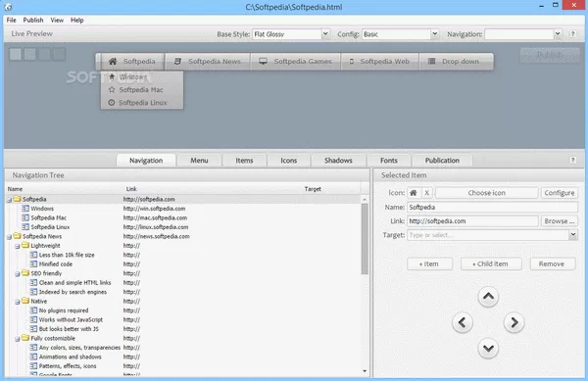Click the right arrow move button
The height and width of the screenshot is (381, 588).
514,322
